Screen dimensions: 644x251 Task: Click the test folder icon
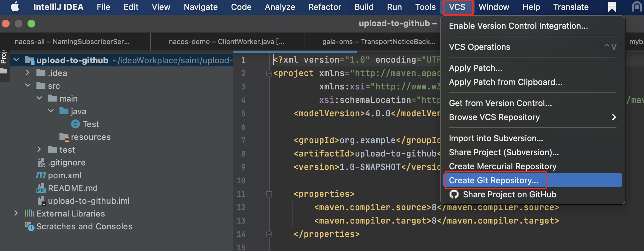(52, 150)
